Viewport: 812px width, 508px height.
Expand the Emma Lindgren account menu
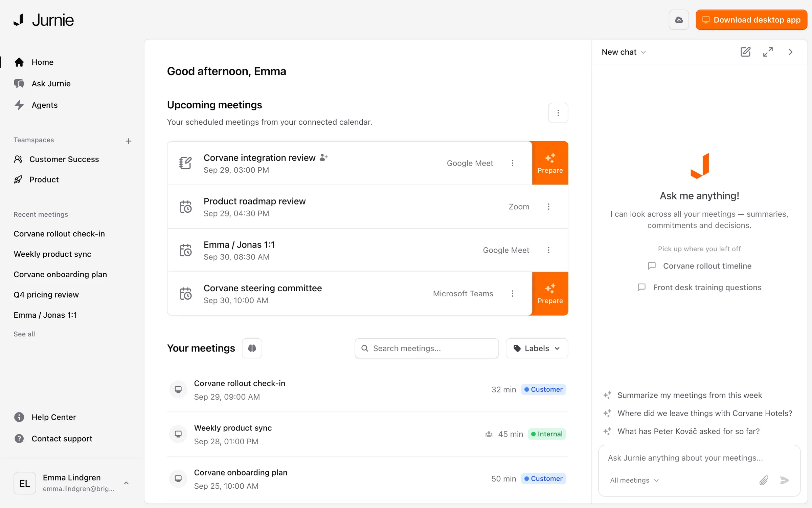coord(72,483)
